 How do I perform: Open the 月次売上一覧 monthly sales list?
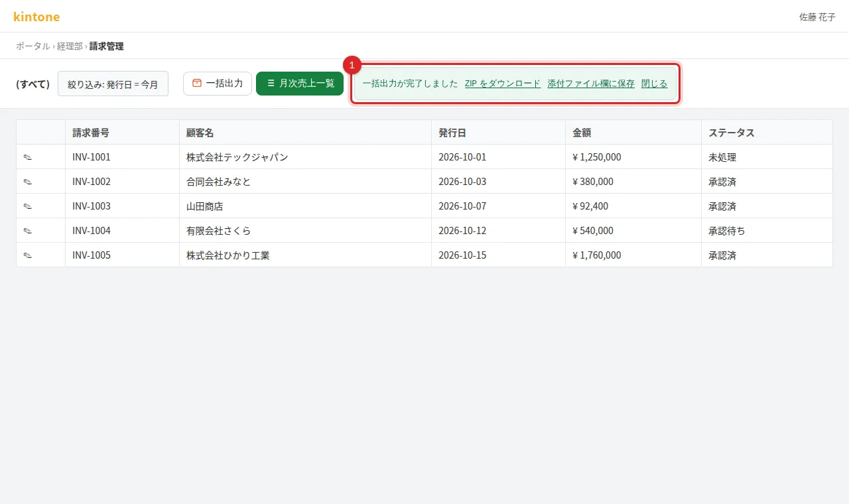[300, 84]
